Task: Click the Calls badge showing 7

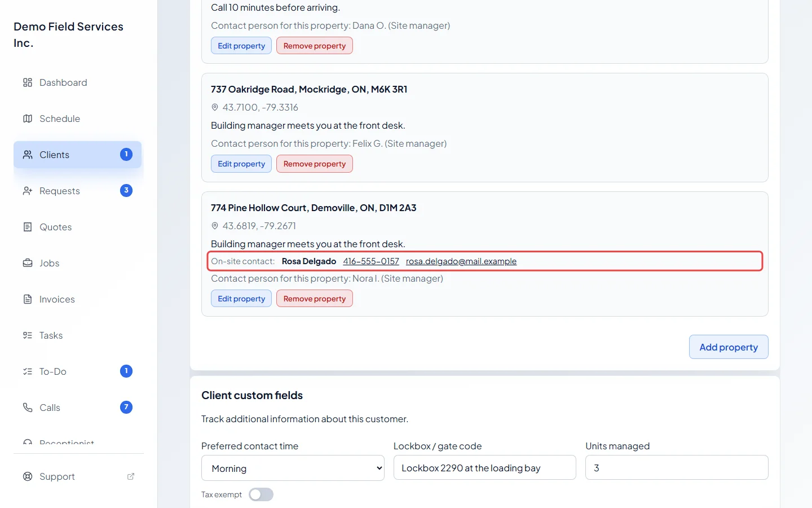Action: 126,408
